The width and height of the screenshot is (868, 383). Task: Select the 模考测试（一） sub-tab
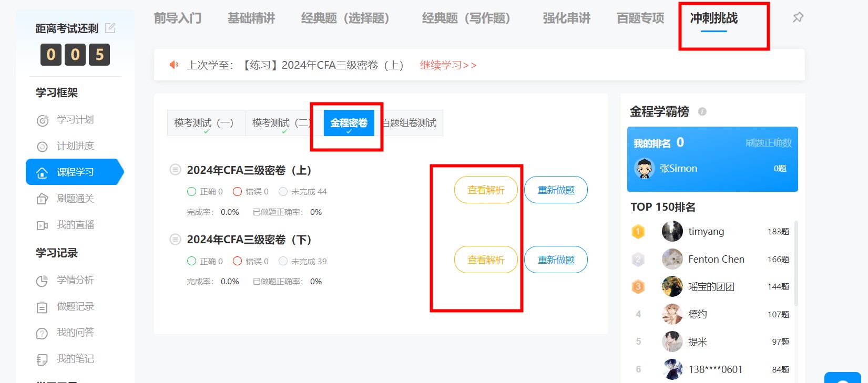tap(206, 123)
